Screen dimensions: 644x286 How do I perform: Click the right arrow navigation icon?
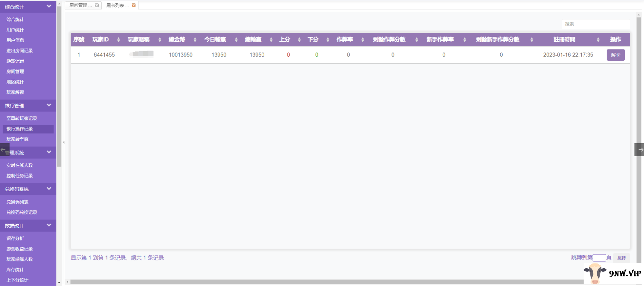[640, 150]
